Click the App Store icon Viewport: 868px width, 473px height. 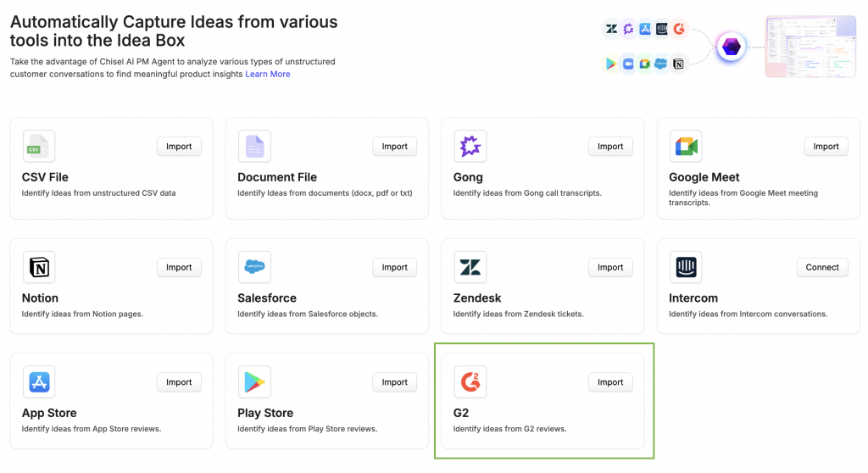pyautogui.click(x=38, y=382)
